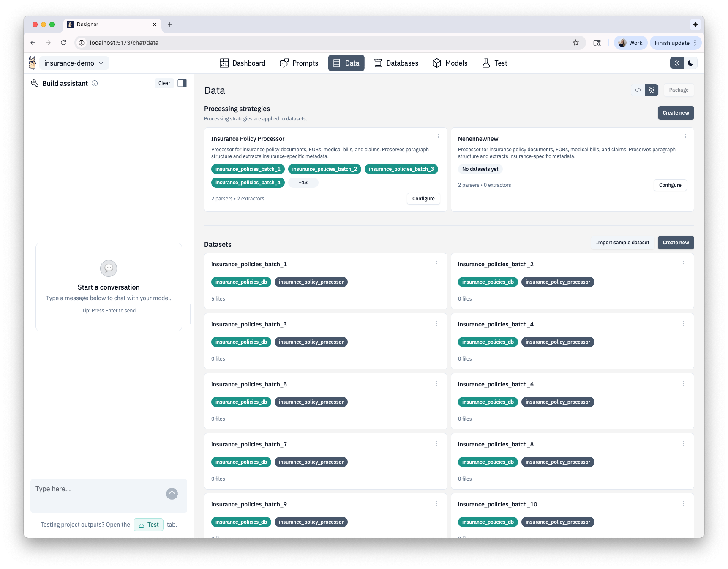Expand the +13 more datasets chip
Screen dimensions: 728x569
click(303, 183)
